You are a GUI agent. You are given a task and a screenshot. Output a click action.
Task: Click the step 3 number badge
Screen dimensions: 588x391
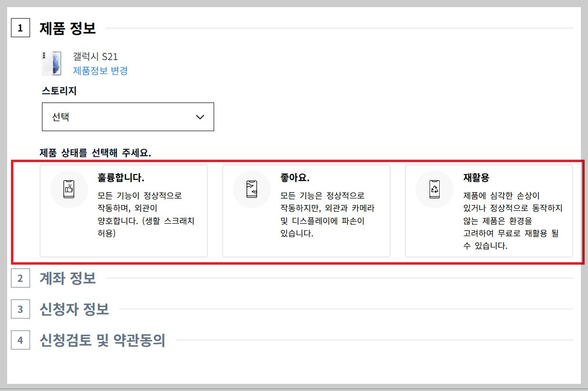(x=20, y=309)
